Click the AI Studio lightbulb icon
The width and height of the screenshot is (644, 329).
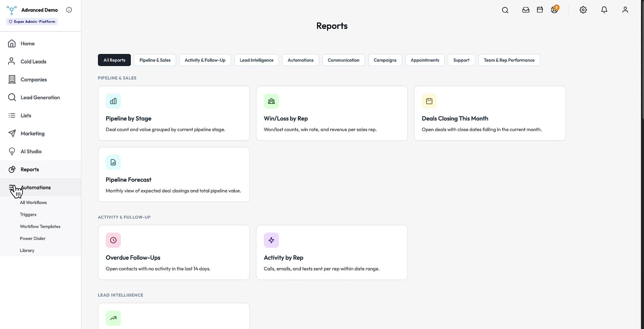pyautogui.click(x=12, y=151)
